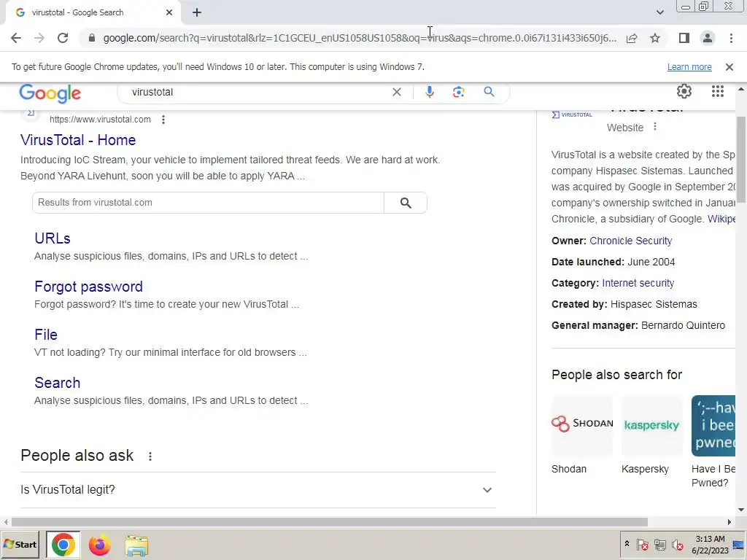Dismiss the Chrome update notification bar
This screenshot has height=560, width=747.
point(729,67)
